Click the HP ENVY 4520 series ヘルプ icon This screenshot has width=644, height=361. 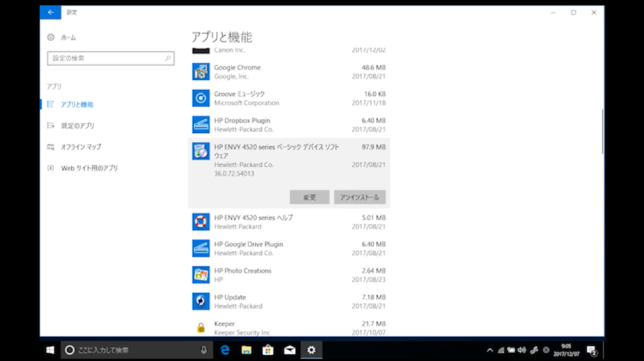200,222
